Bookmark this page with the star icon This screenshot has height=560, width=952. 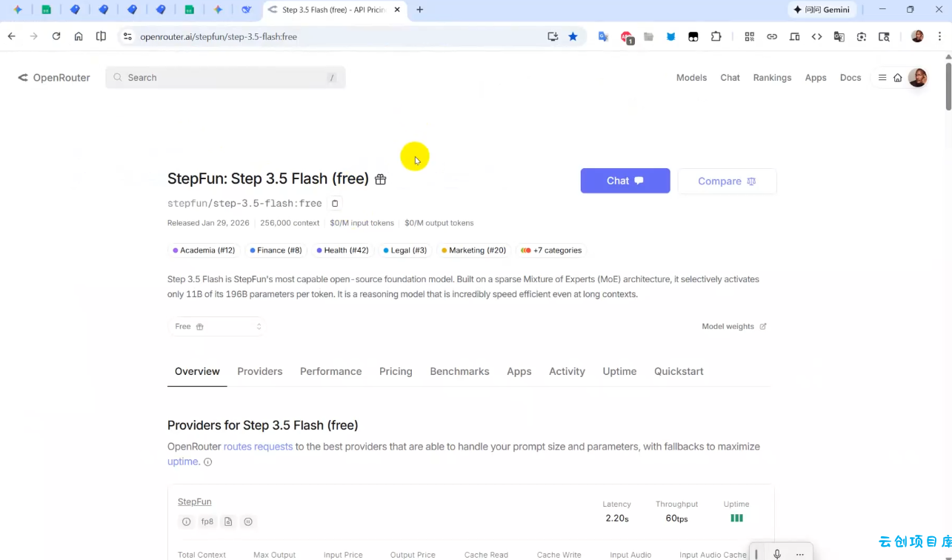573,36
